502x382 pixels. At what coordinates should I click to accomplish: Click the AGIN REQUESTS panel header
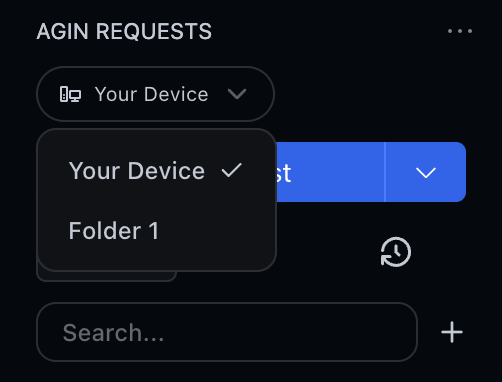click(x=124, y=31)
